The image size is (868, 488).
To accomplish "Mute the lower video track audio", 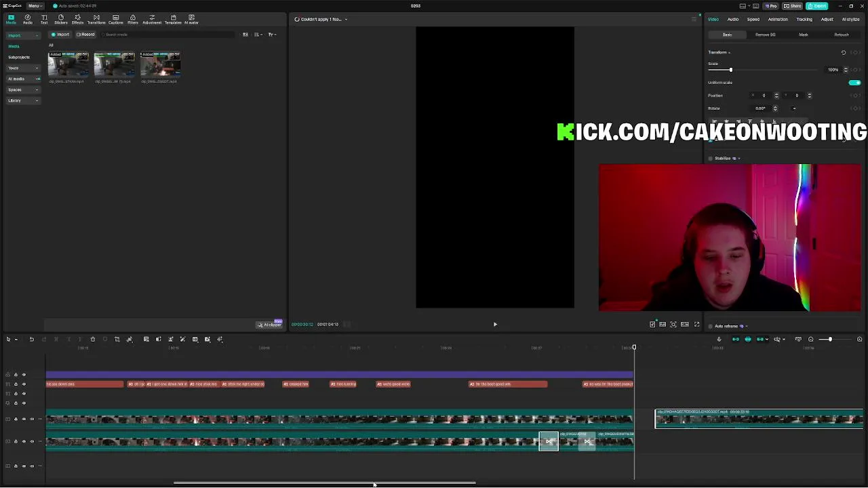I will pyautogui.click(x=32, y=441).
